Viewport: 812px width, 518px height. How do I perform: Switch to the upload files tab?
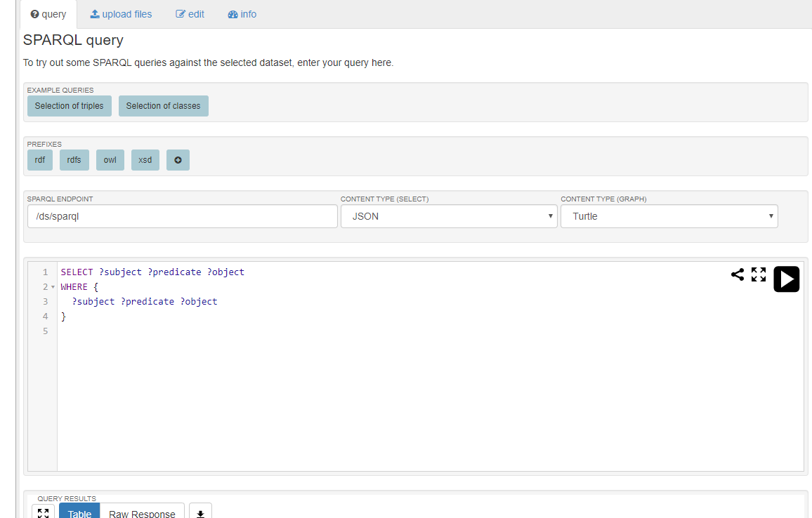(x=121, y=14)
